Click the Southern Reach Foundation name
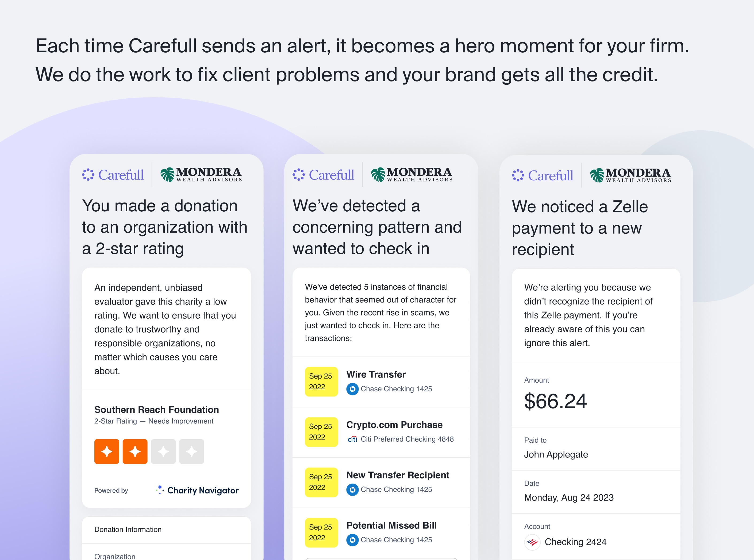Image resolution: width=754 pixels, height=560 pixels. [x=156, y=410]
